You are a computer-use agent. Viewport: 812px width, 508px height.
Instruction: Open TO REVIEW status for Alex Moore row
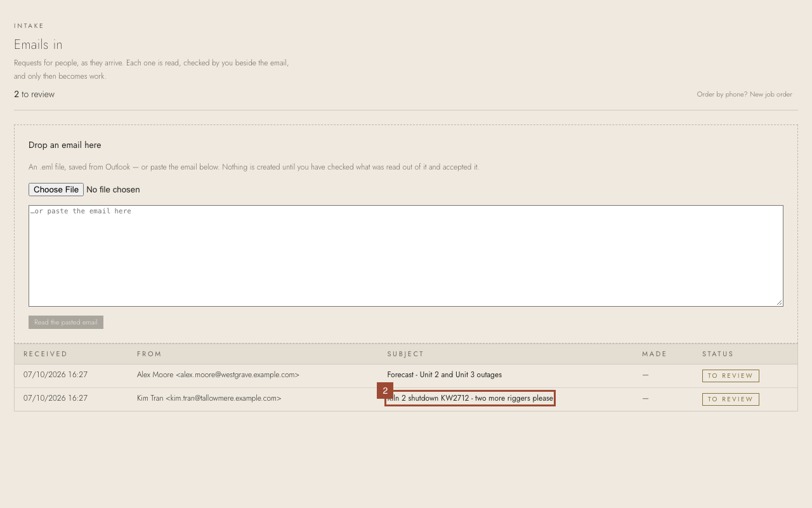coord(730,376)
